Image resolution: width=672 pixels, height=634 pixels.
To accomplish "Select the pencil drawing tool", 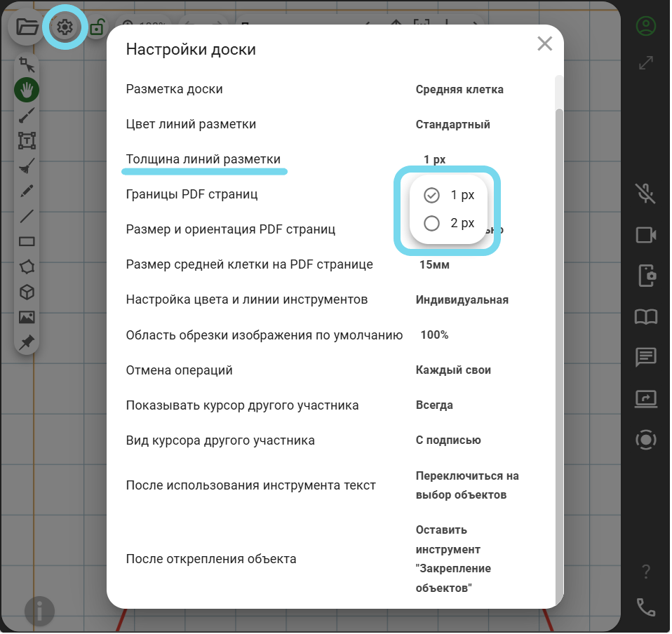I will tap(27, 191).
